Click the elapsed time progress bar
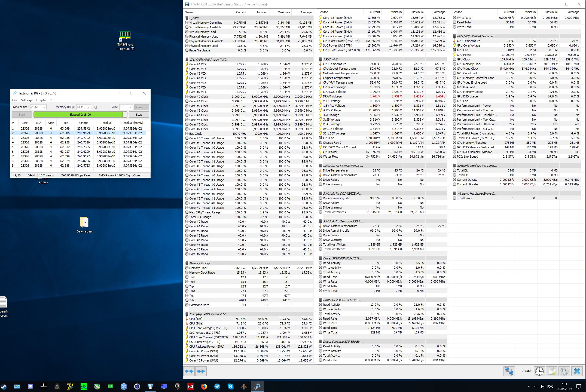This screenshot has width=586, height=392. pyautogui.click(x=80, y=115)
